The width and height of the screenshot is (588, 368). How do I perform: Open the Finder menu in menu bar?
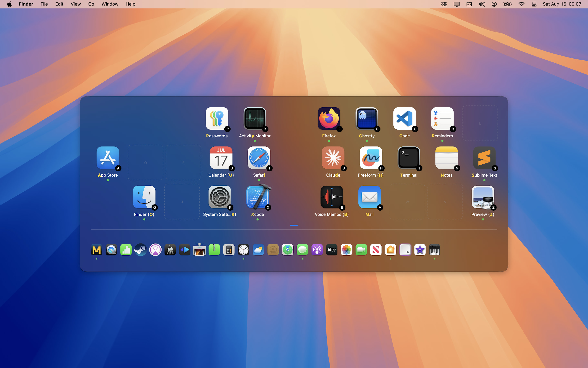(x=26, y=4)
